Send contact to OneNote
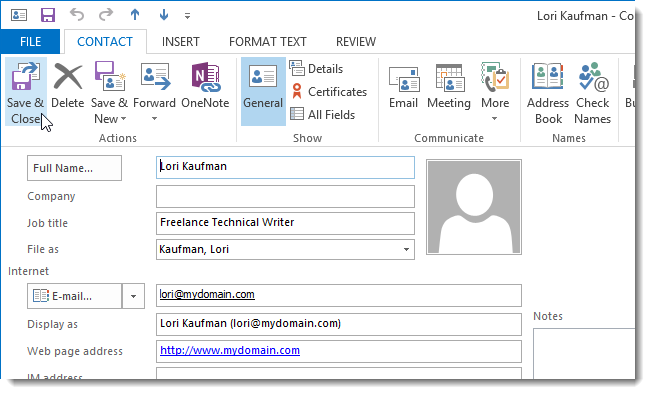The width and height of the screenshot is (650, 394). point(205,86)
